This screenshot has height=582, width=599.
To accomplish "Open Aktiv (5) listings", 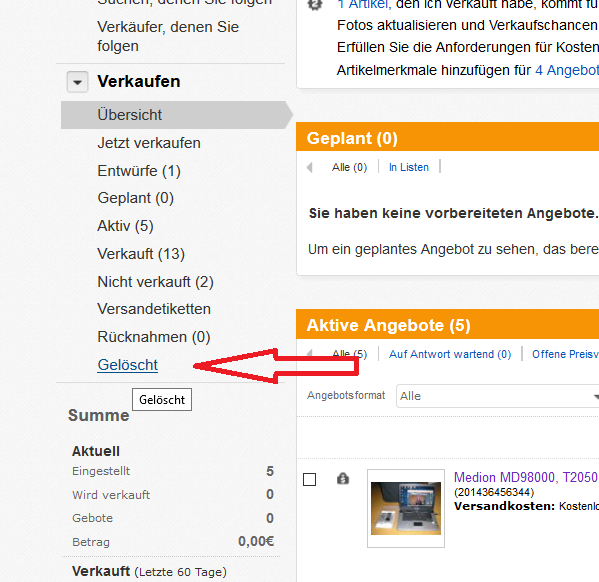I will 125,226.
